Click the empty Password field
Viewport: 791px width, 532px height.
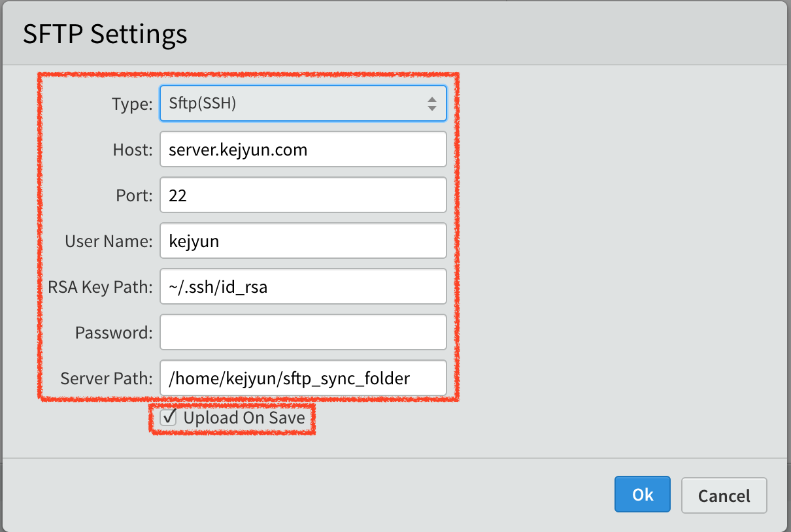(x=303, y=332)
